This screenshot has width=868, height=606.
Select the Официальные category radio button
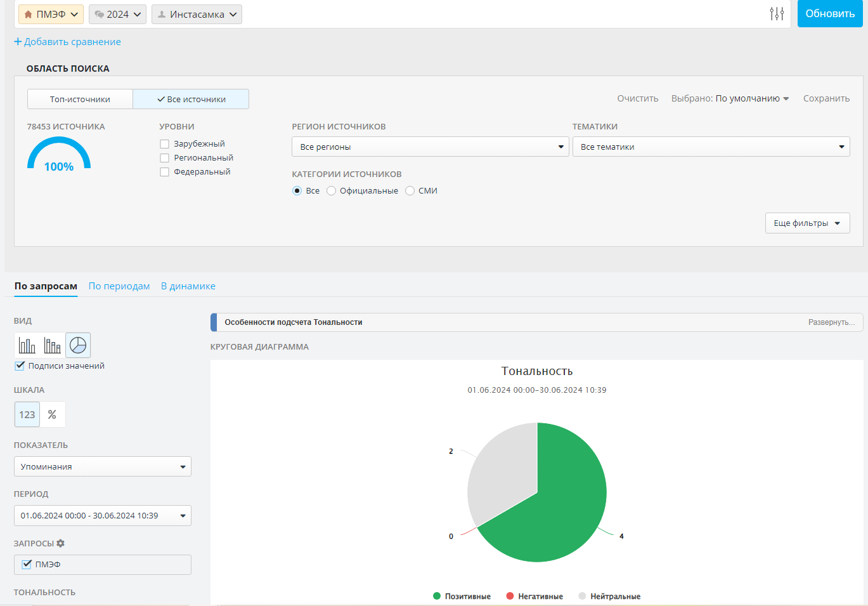click(331, 190)
